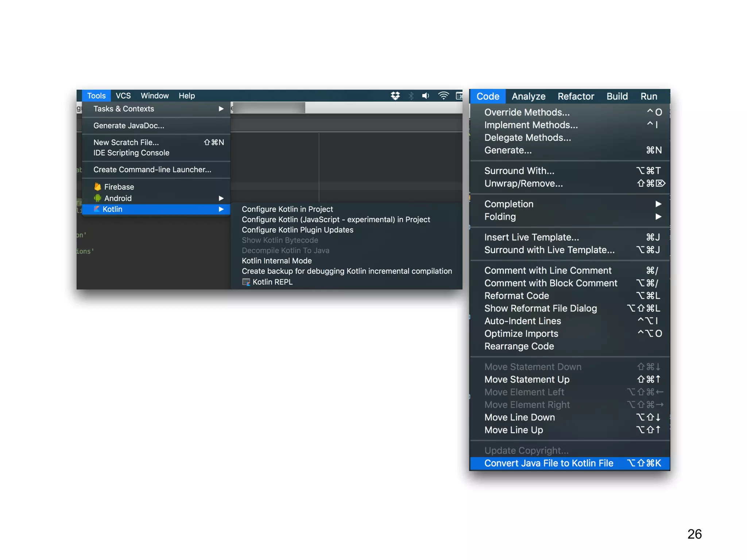Select Reformat Code menu entry
This screenshot has height=560, width=747.
coord(516,295)
